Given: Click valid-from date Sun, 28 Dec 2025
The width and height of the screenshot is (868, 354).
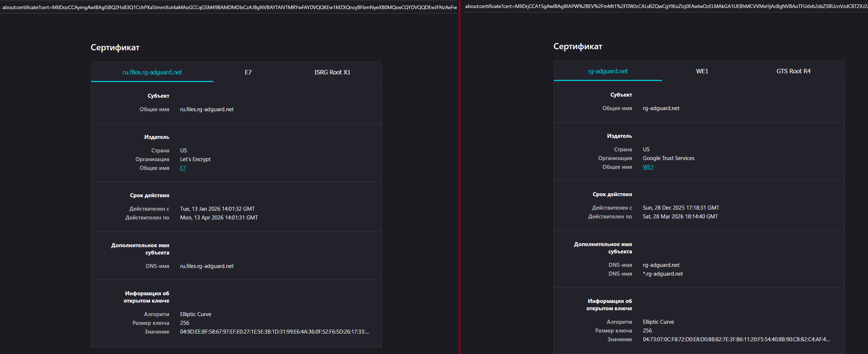Looking at the screenshot, I should tap(681, 208).
